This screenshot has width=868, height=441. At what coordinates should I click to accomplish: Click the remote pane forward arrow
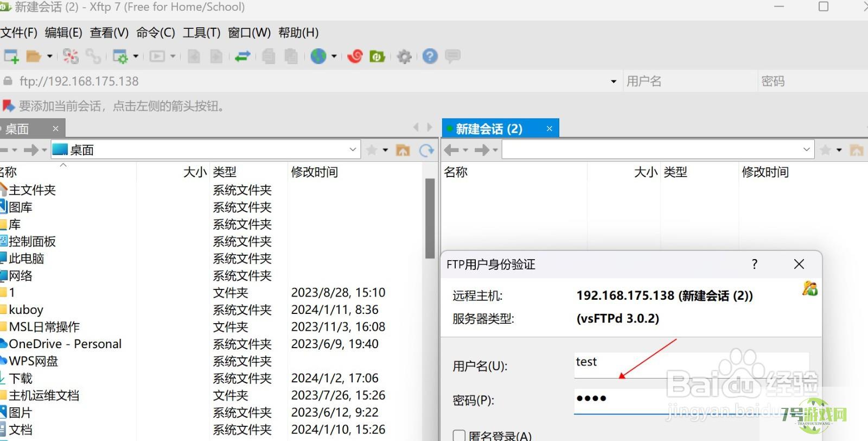(x=482, y=150)
